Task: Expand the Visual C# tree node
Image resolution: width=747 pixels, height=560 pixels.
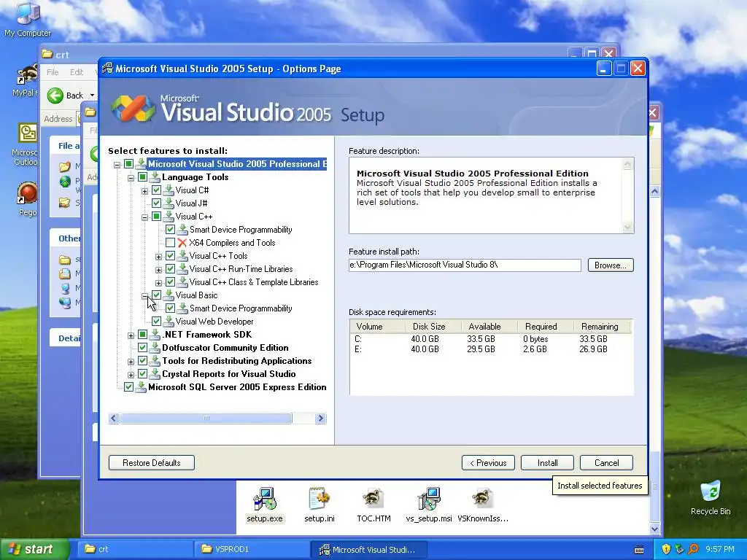Action: click(145, 191)
